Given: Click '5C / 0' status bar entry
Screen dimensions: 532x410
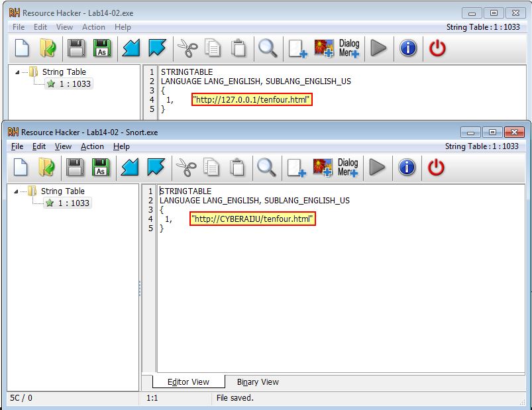Looking at the screenshot, I should (x=21, y=398).
